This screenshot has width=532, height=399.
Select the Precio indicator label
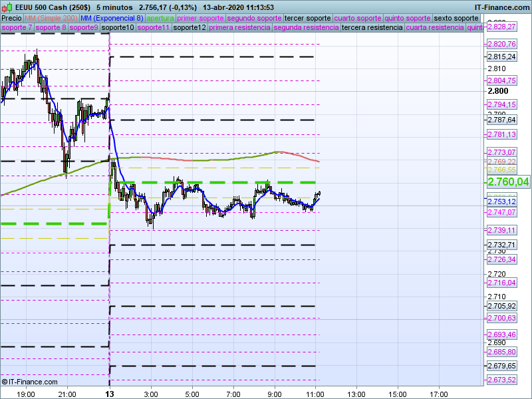point(12,18)
